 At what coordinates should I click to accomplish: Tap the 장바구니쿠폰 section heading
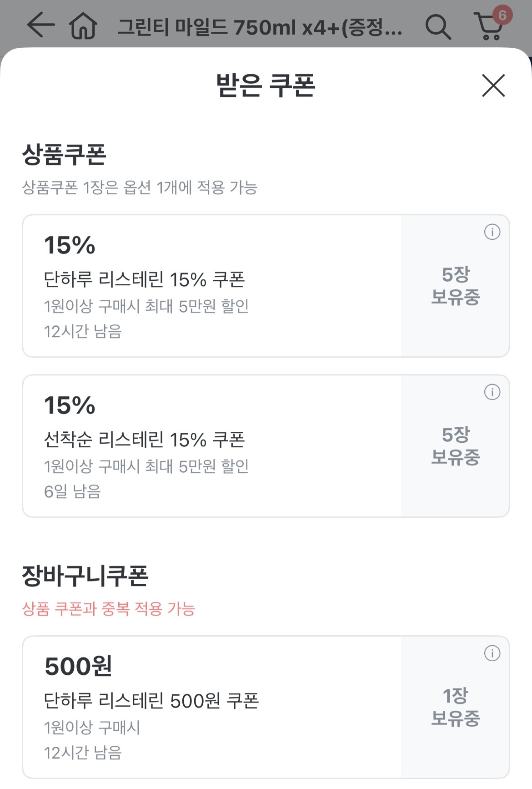pyautogui.click(x=85, y=576)
